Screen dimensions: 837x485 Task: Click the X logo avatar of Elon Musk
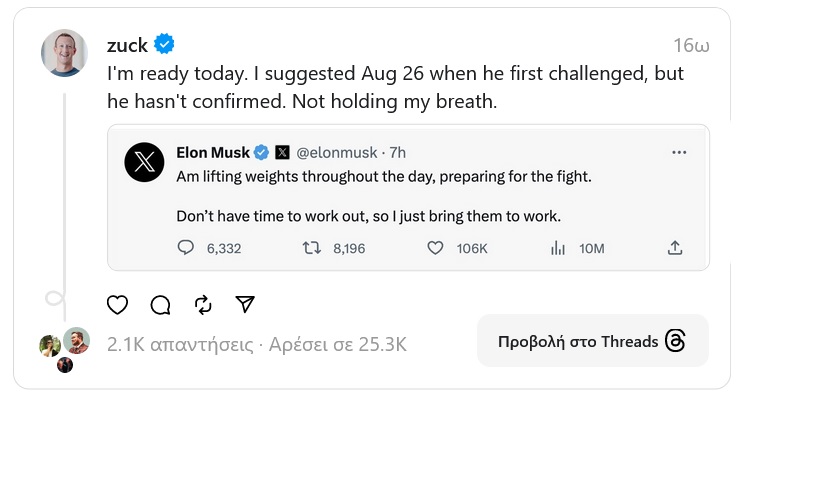click(144, 162)
